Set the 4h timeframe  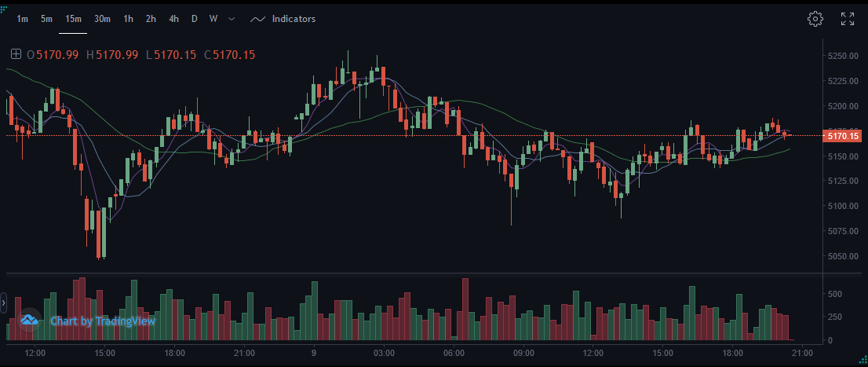(173, 19)
